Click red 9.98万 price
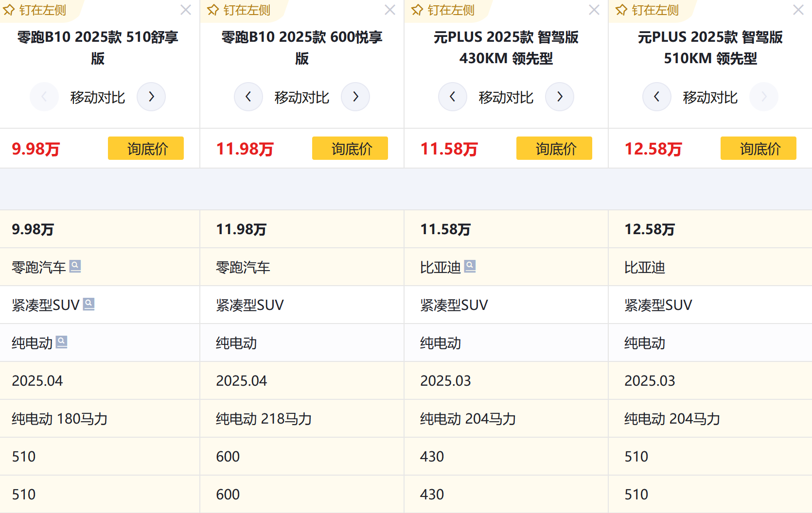This screenshot has width=812, height=513. [35, 149]
